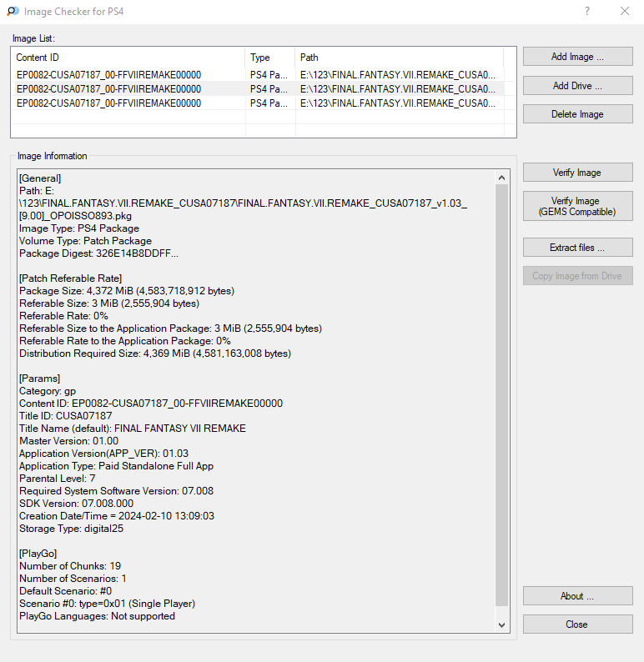
Task: Open the Extract files dialog
Action: pyautogui.click(x=577, y=248)
